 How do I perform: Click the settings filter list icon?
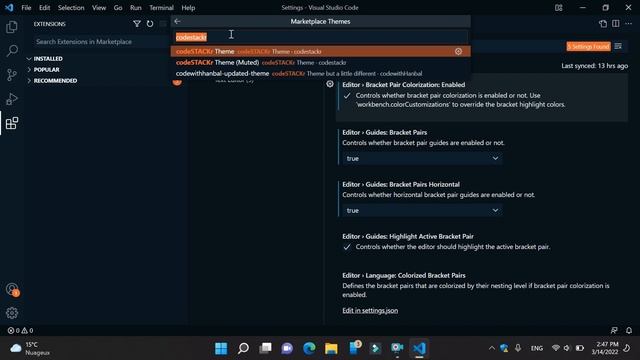coord(618,46)
